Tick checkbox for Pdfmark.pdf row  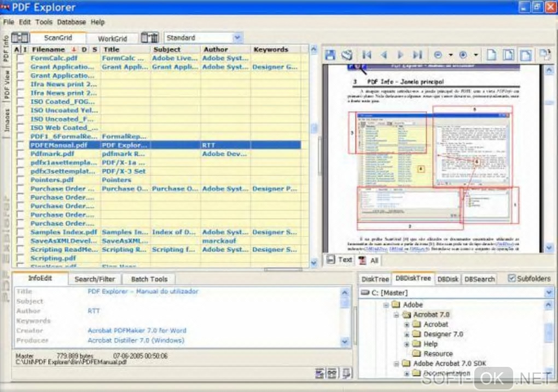21,154
